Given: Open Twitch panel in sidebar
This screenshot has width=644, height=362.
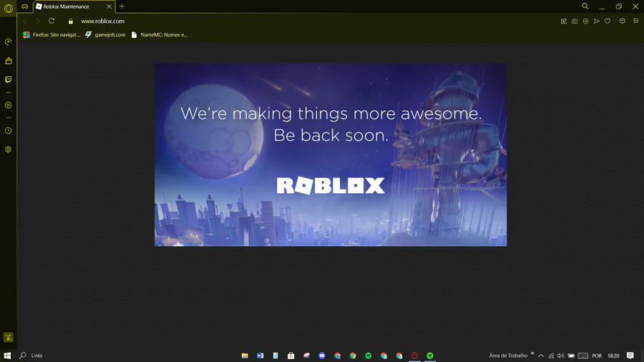Looking at the screenshot, I should click(x=8, y=79).
